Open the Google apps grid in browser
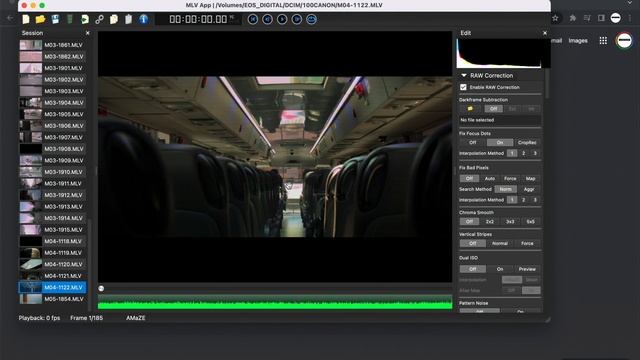 coord(603,40)
